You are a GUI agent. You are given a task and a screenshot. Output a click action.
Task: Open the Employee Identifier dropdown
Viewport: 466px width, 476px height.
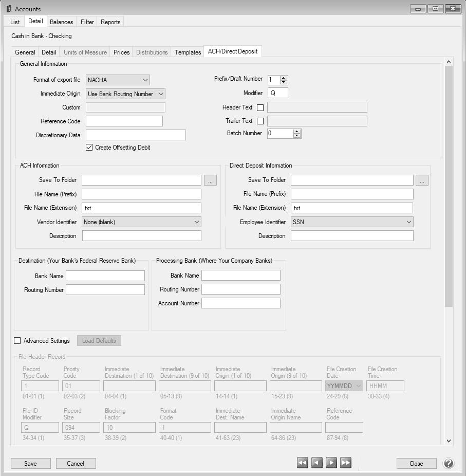click(352, 222)
